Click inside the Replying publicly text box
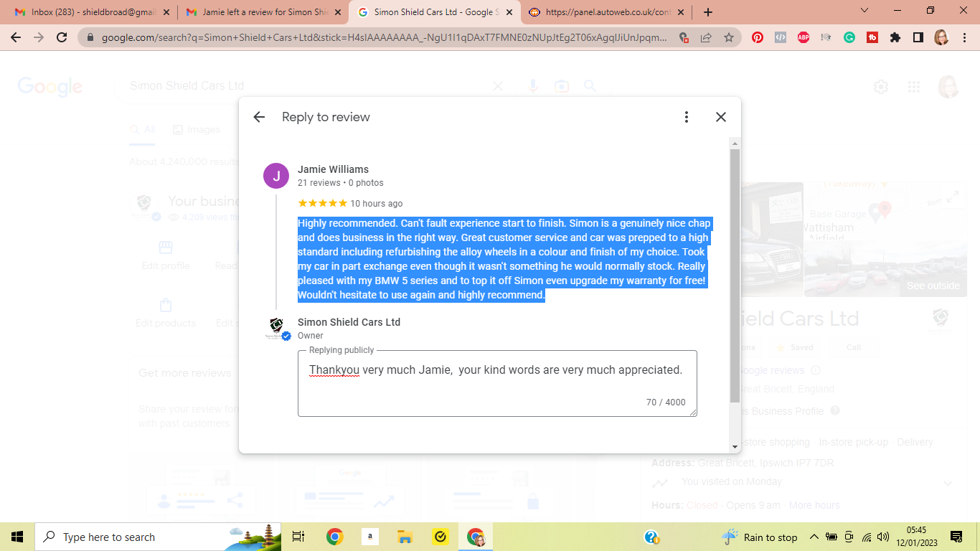This screenshot has width=980, height=551. (x=497, y=383)
